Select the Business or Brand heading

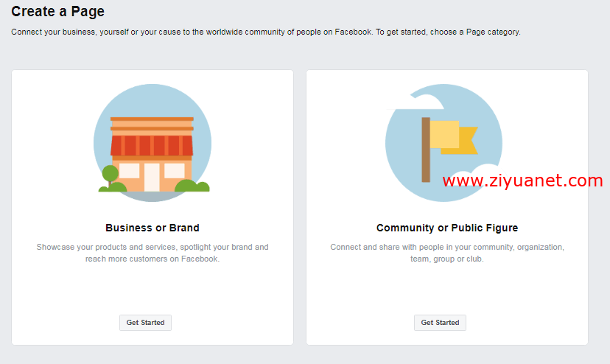click(152, 228)
